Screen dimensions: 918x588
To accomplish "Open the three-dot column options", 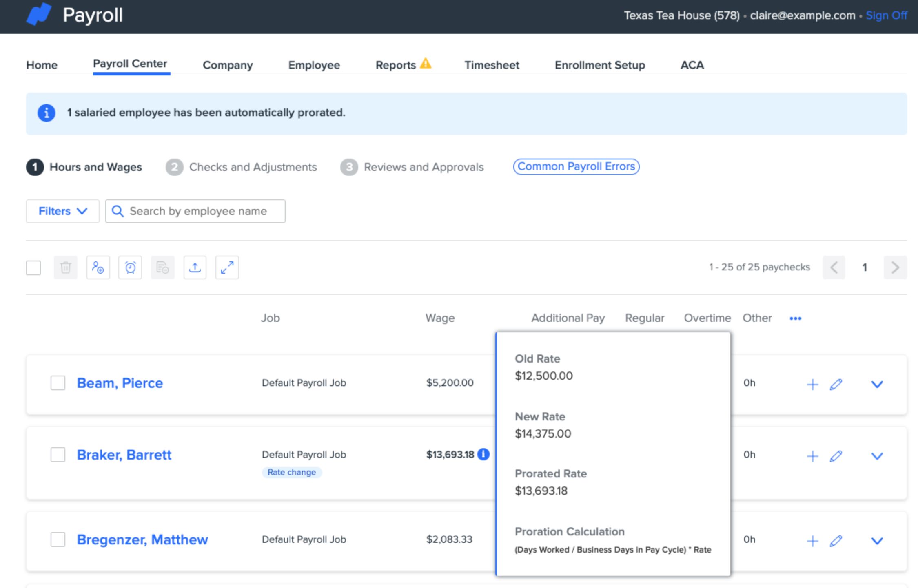I will tap(795, 318).
